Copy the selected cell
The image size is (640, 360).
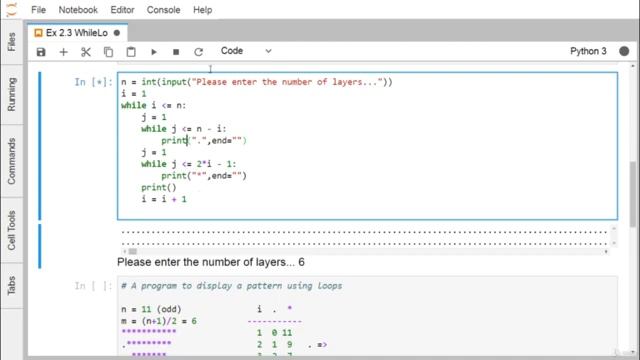[x=108, y=52]
